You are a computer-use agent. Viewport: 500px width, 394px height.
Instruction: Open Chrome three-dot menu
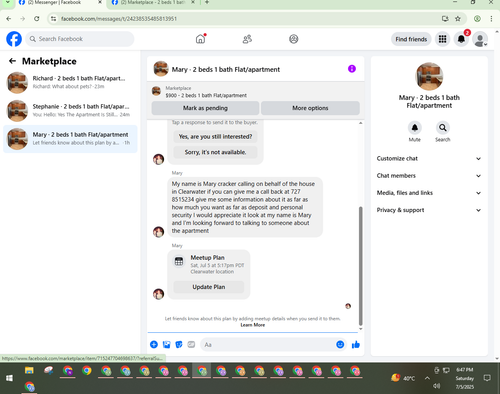[x=491, y=19]
